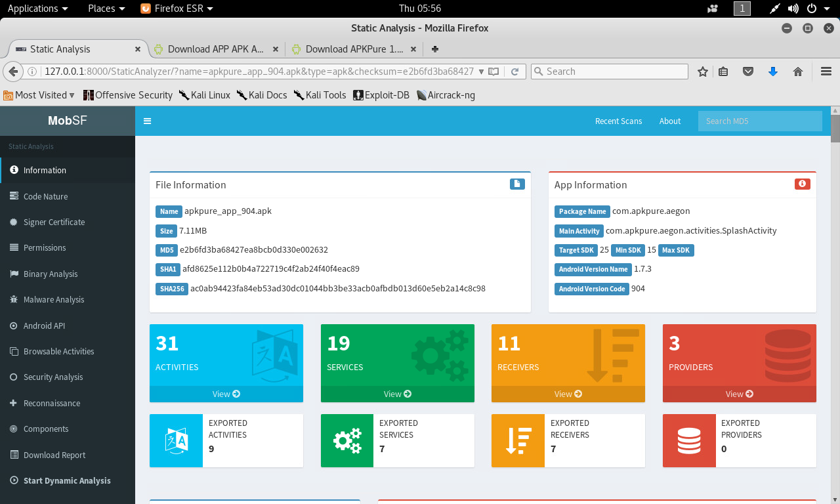Click the Exported Receivers orange sort icon

click(518, 441)
